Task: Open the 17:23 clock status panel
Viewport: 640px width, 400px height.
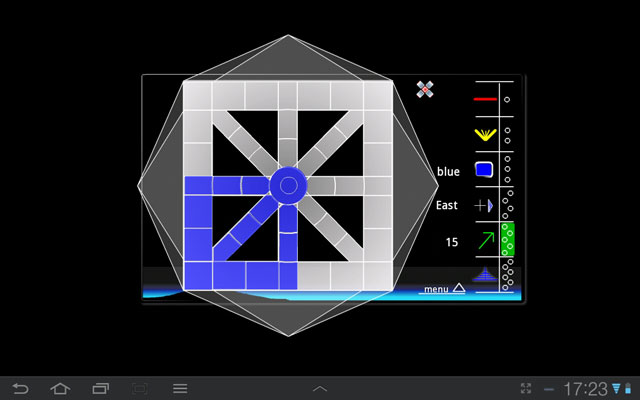Action: 585,389
